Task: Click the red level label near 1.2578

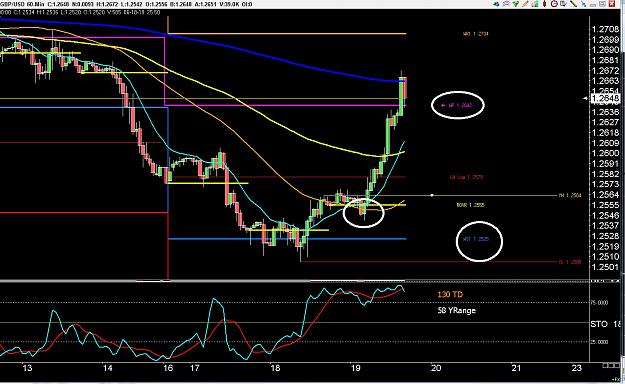Action: 466,177
